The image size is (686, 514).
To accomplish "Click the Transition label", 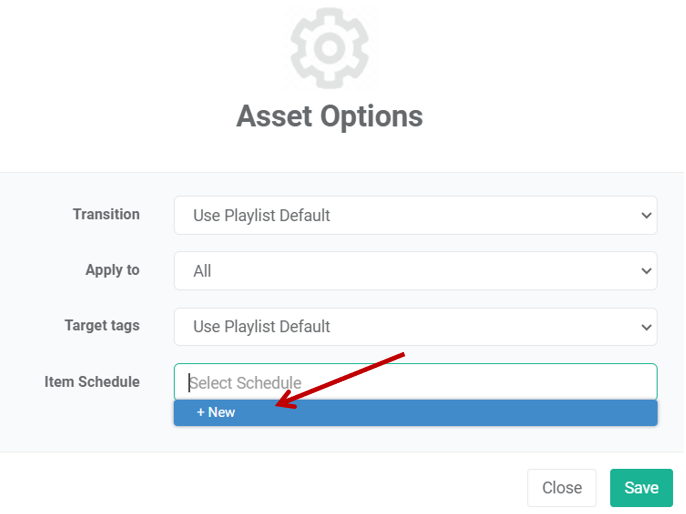I will (106, 214).
